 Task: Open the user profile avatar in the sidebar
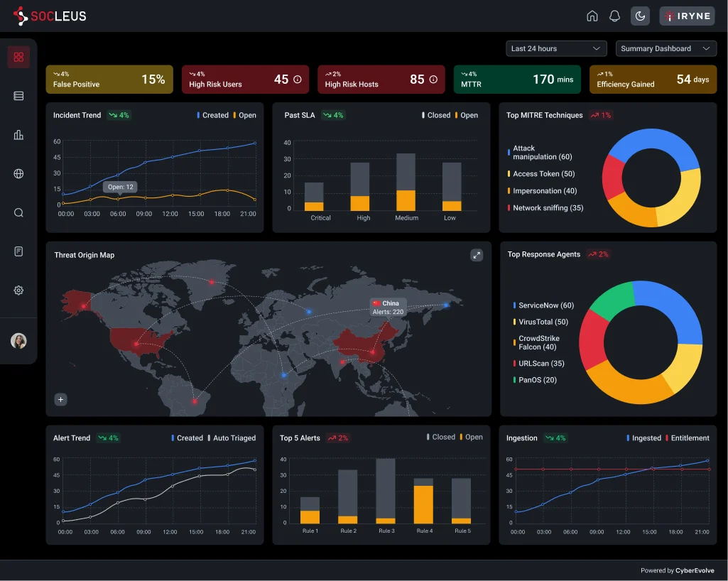tap(18, 340)
